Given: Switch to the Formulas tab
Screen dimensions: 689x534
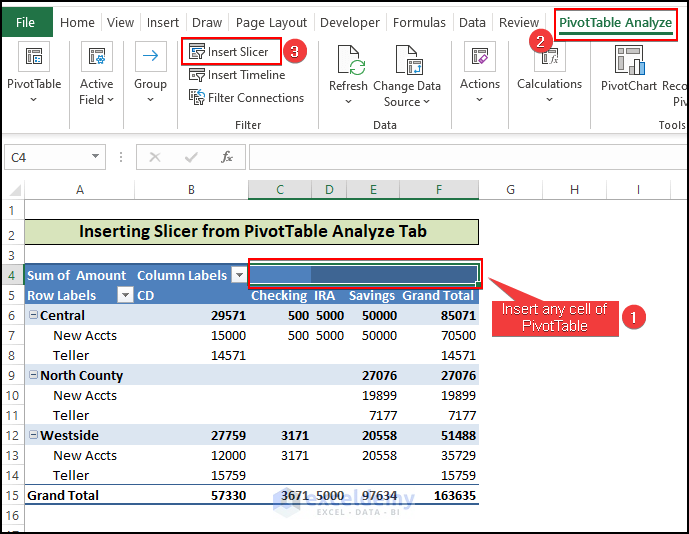Looking at the screenshot, I should (x=419, y=22).
